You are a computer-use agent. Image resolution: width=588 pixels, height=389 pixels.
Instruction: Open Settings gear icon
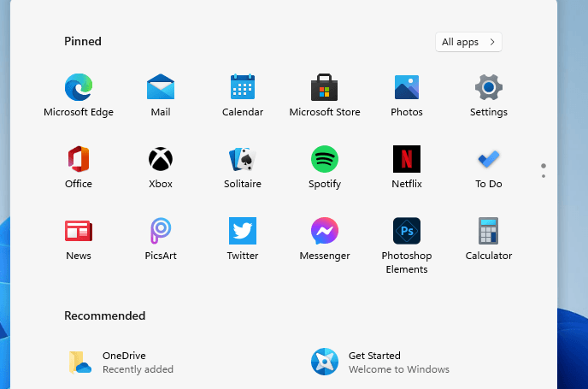[489, 95]
